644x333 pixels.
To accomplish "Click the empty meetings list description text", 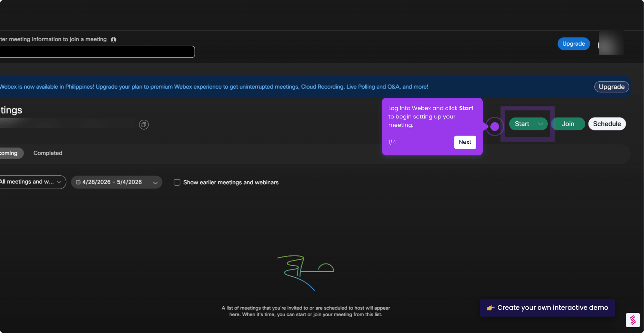I will coord(306,311).
